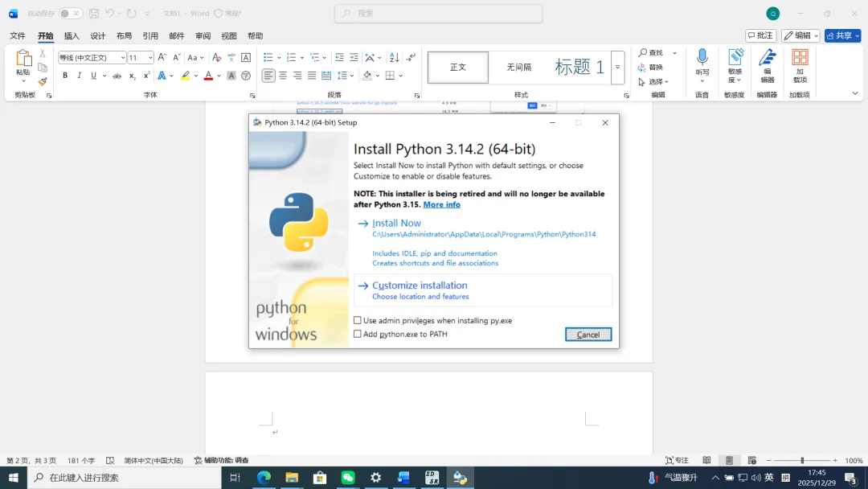Viewport: 868px width, 489px height.
Task: Align text right in the paragraph group
Action: tap(297, 76)
